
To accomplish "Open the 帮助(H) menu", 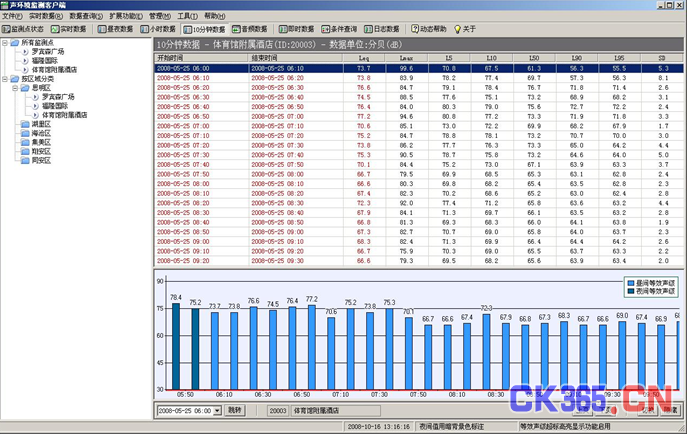I will (215, 16).
